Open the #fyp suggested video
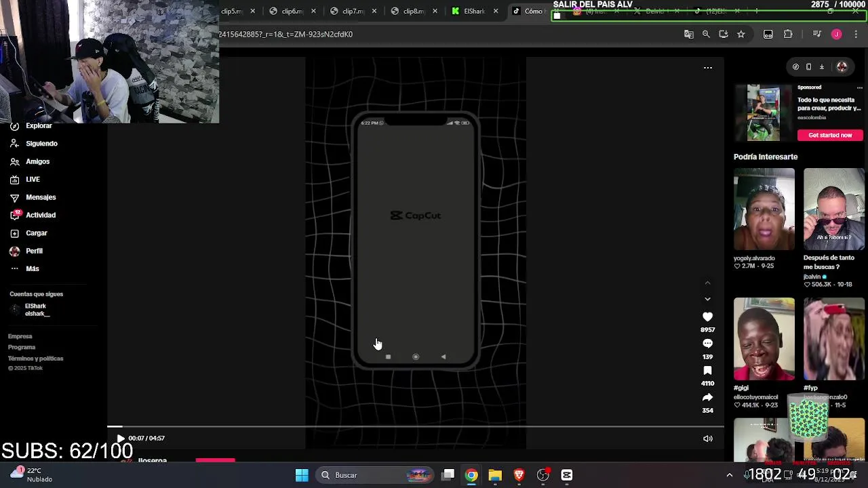Image resolution: width=868 pixels, height=488 pixels. pos(833,339)
